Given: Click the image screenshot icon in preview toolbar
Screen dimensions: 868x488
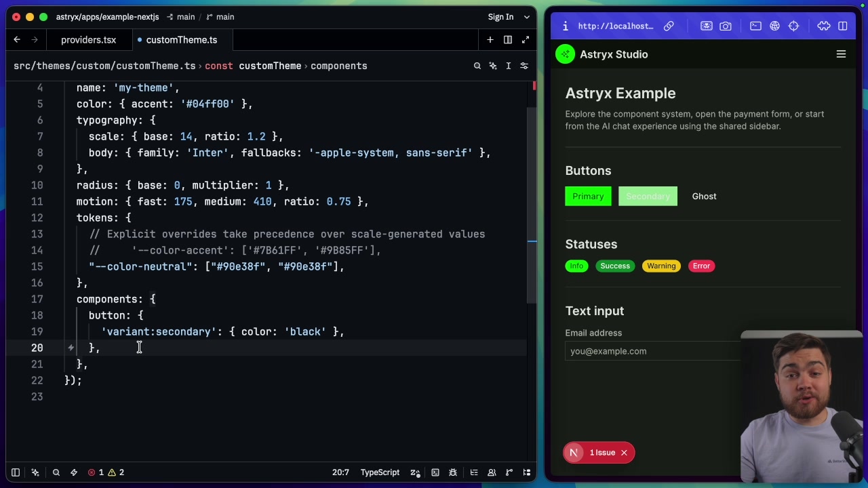Looking at the screenshot, I should [x=707, y=26].
